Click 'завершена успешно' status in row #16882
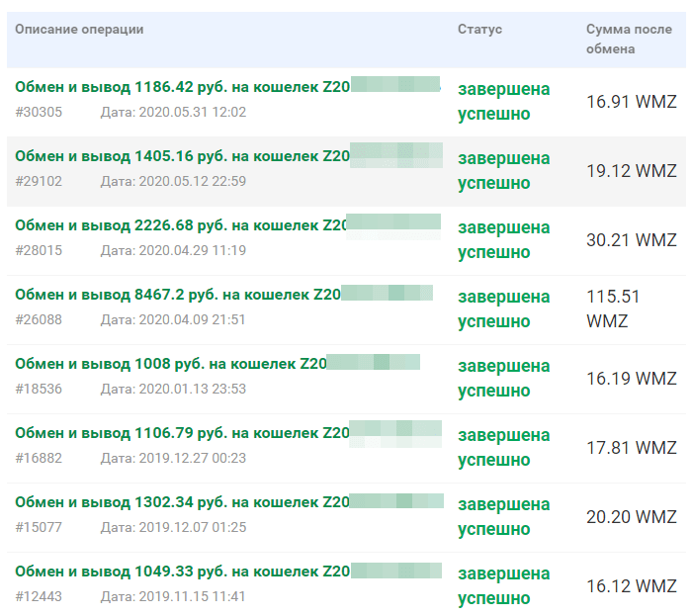692x616 pixels. [x=504, y=448]
